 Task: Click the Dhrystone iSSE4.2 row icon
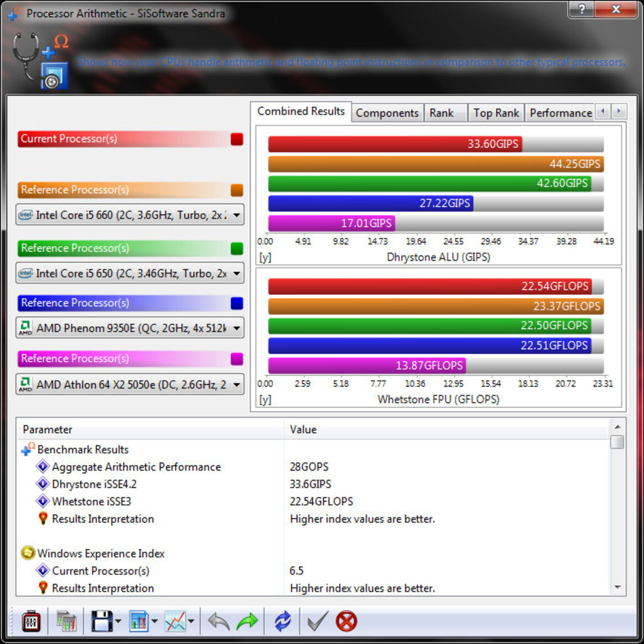coord(43,484)
